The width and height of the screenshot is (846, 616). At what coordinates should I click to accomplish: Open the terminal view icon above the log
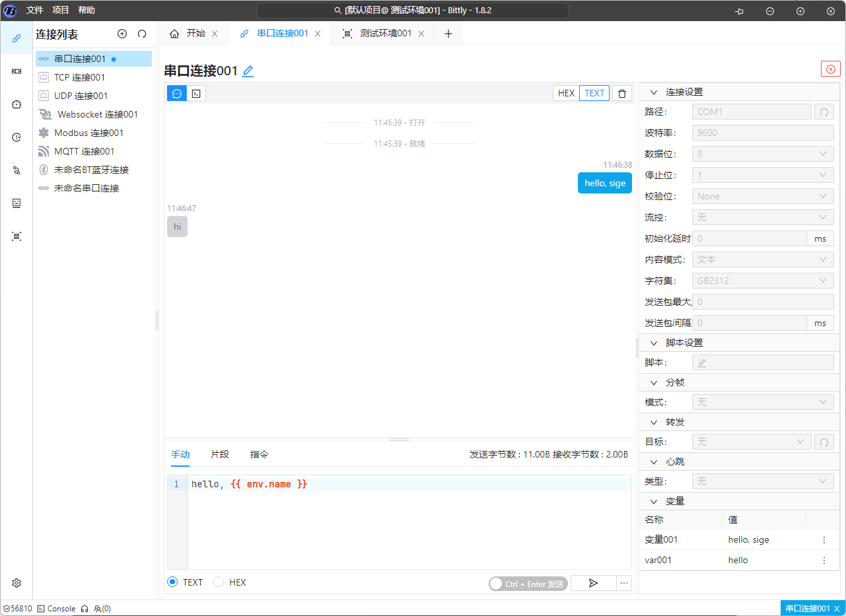(195, 93)
